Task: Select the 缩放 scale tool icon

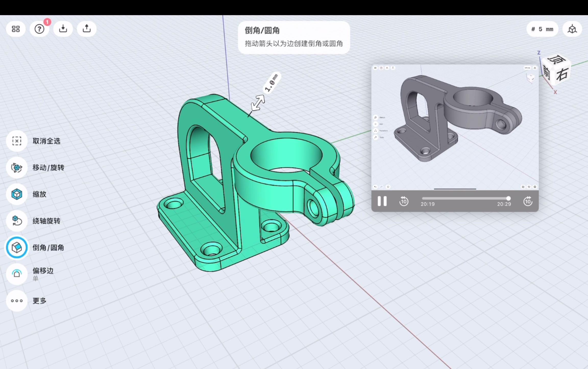Action: pyautogui.click(x=17, y=194)
